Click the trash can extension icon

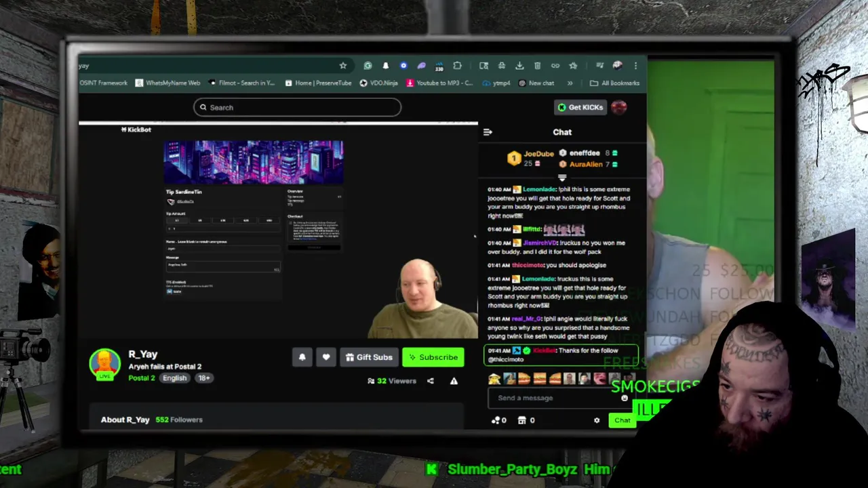point(537,66)
